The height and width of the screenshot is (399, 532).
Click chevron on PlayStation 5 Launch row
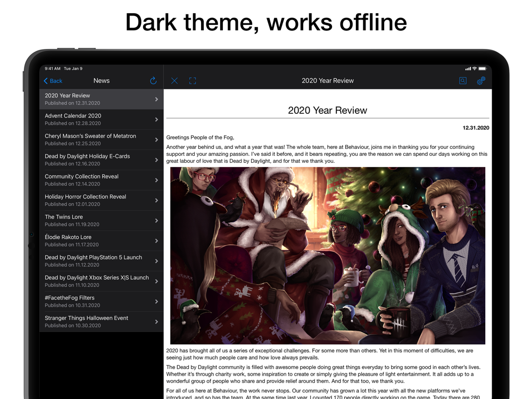click(x=156, y=261)
